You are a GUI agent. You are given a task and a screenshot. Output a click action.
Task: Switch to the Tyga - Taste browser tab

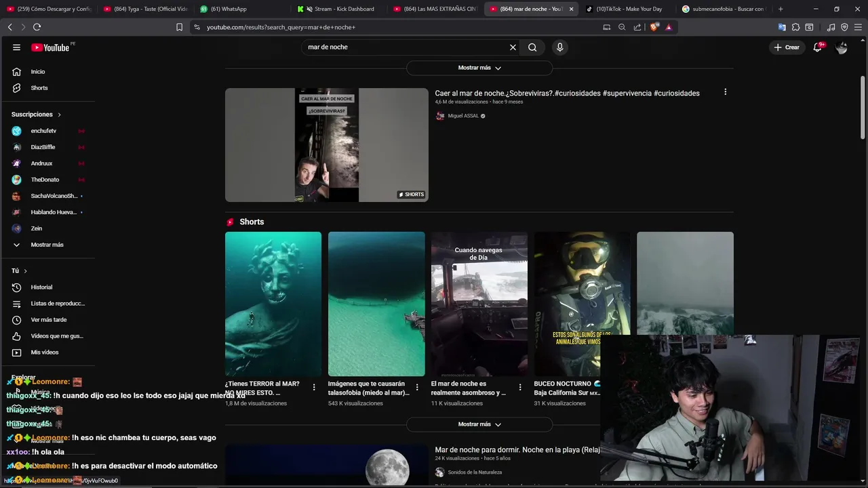[144, 9]
